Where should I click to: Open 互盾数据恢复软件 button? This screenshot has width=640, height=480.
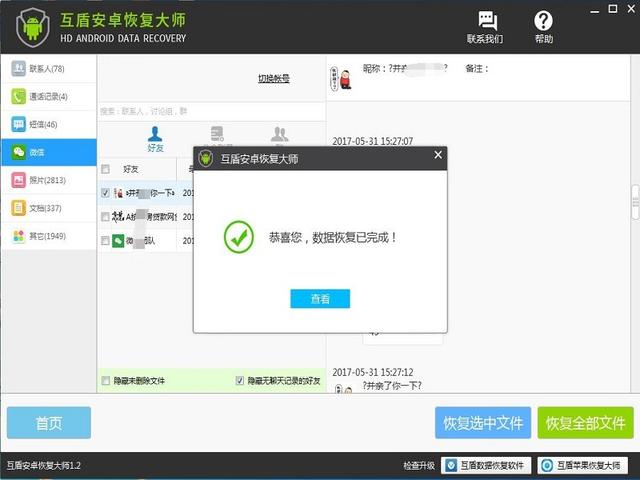[x=486, y=465]
